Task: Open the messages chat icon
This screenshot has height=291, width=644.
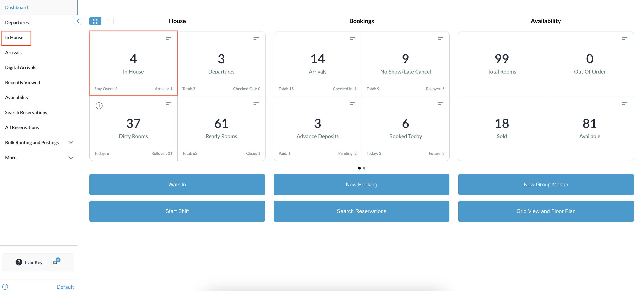Action: click(54, 262)
